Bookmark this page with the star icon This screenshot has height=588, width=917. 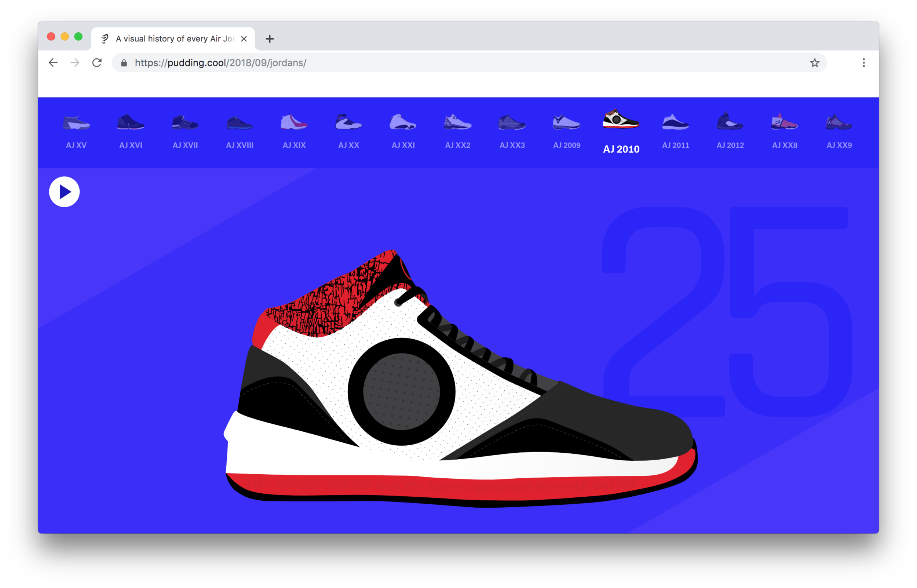[814, 63]
